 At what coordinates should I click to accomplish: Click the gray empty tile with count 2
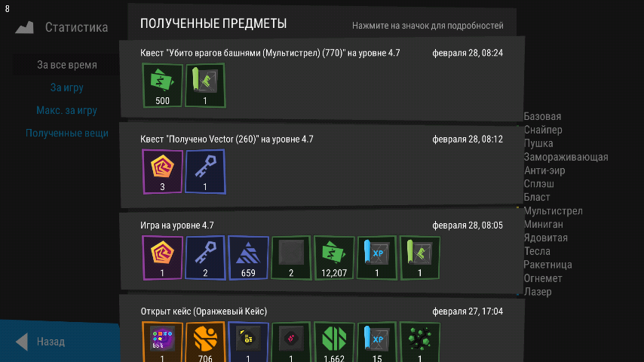[291, 258]
